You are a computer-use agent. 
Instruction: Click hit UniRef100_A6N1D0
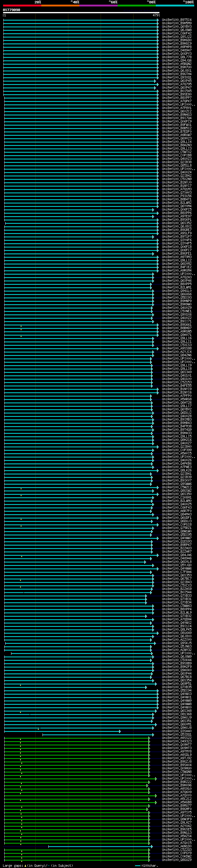[x=176, y=846]
